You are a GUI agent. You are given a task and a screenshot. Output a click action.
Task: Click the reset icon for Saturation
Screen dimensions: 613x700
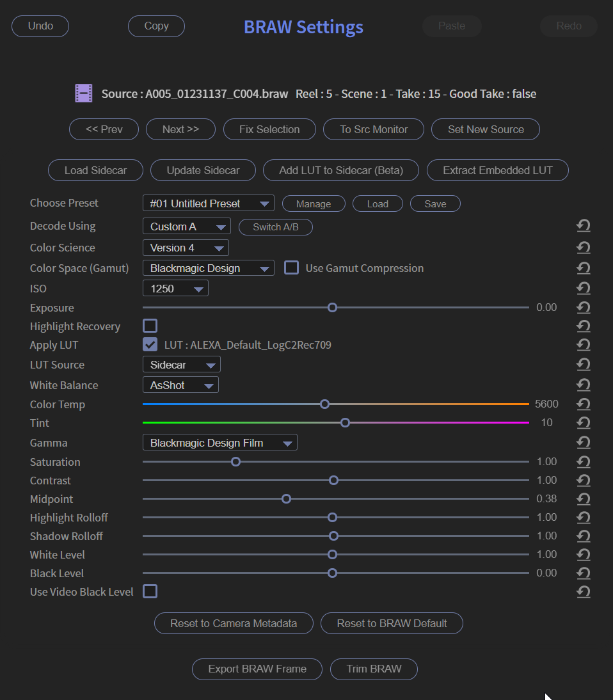pos(583,461)
